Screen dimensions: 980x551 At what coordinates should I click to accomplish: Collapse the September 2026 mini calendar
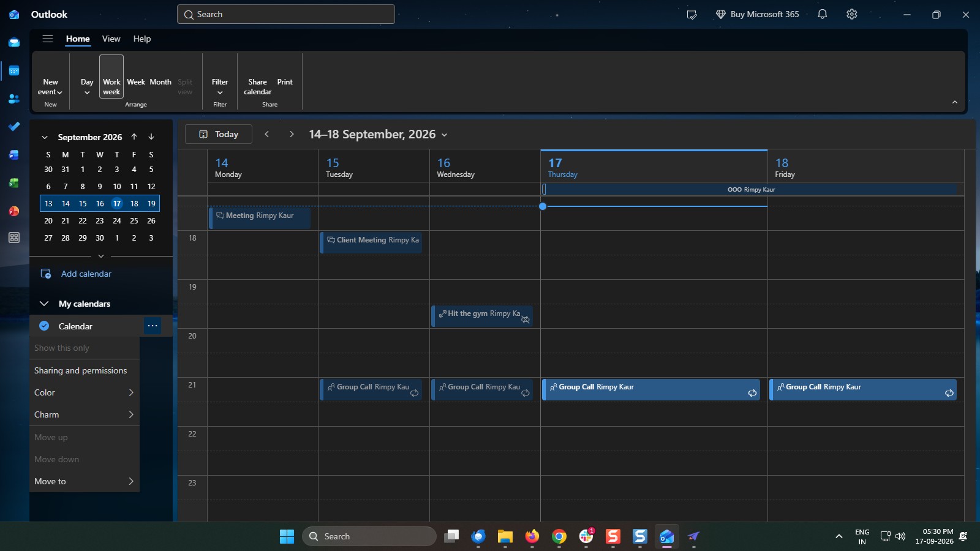coord(45,137)
